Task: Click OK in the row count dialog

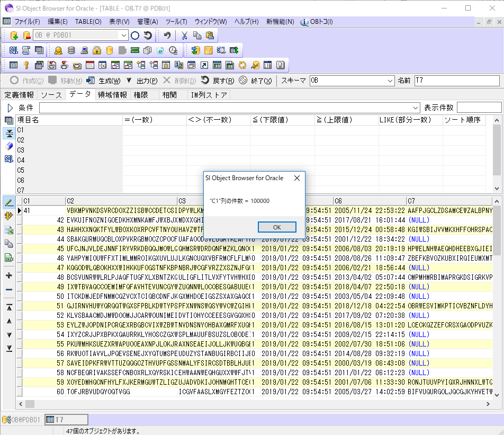Action: [277, 227]
